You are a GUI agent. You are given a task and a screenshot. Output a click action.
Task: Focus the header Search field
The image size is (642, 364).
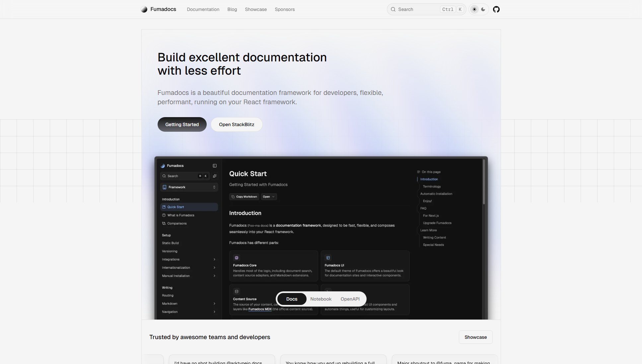(426, 9)
